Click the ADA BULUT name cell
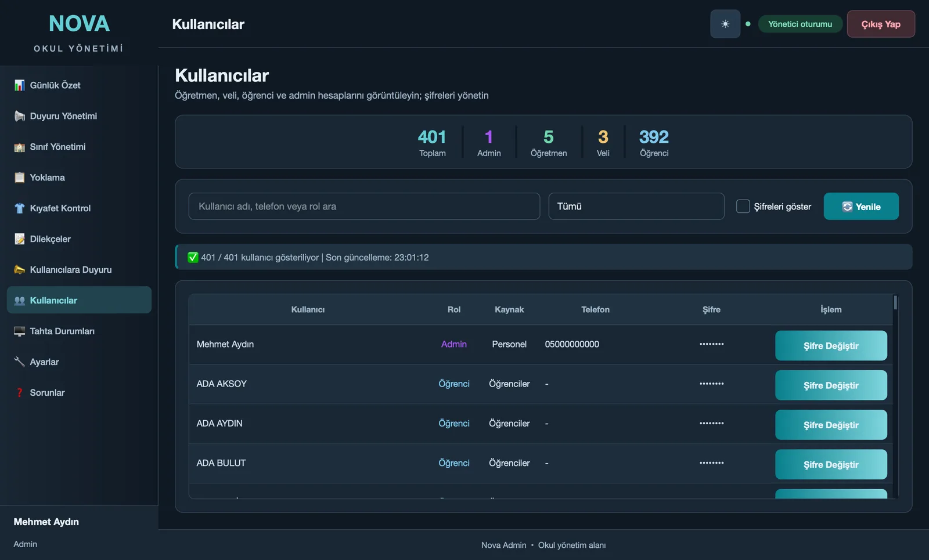 [221, 463]
